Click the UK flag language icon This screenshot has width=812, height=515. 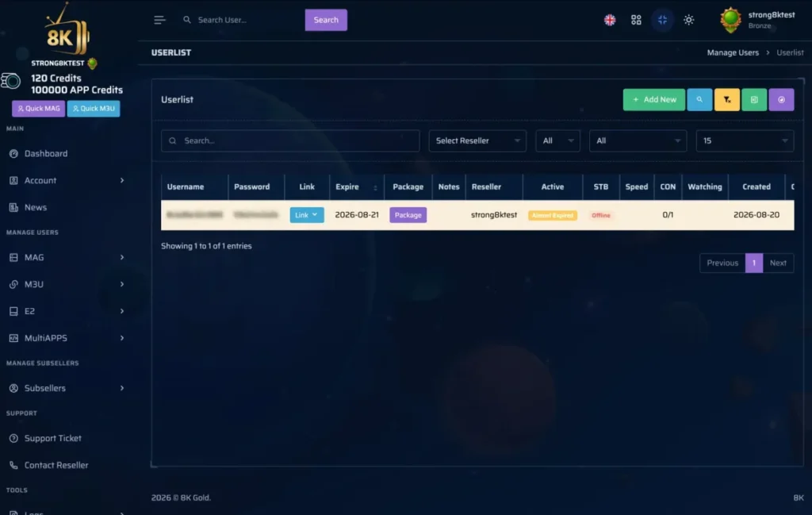click(x=610, y=20)
